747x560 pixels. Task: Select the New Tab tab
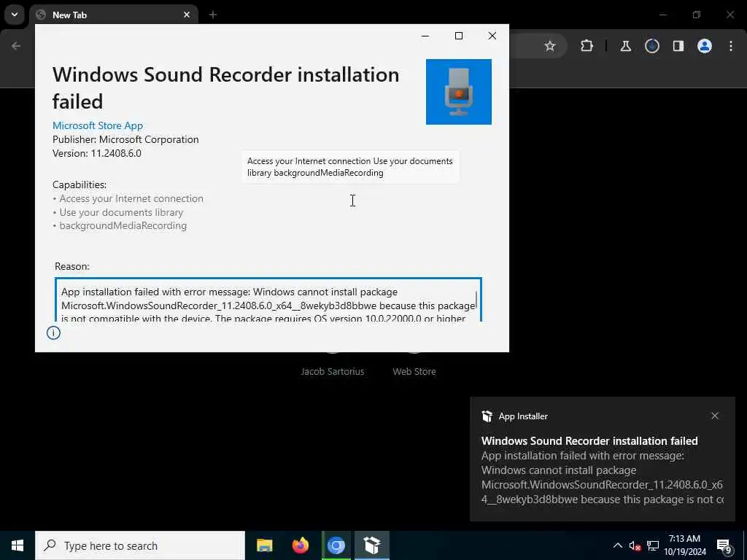(115, 15)
